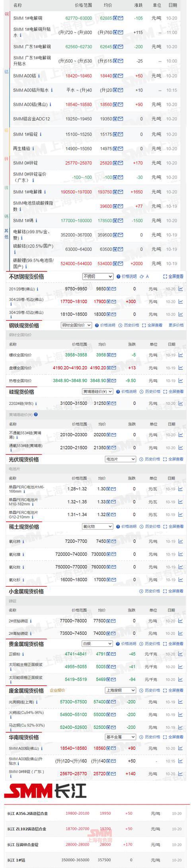Open the 基本金属 dropdown in 华南现货价格
This screenshot has height=868, width=191.
(120, 737)
